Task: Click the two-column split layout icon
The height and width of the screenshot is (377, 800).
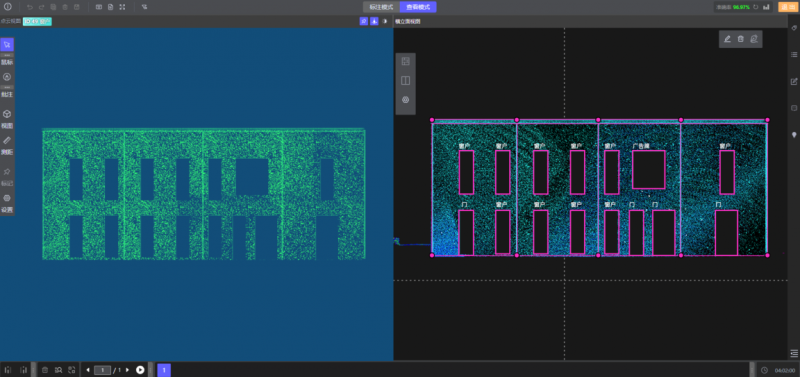Action: [406, 81]
